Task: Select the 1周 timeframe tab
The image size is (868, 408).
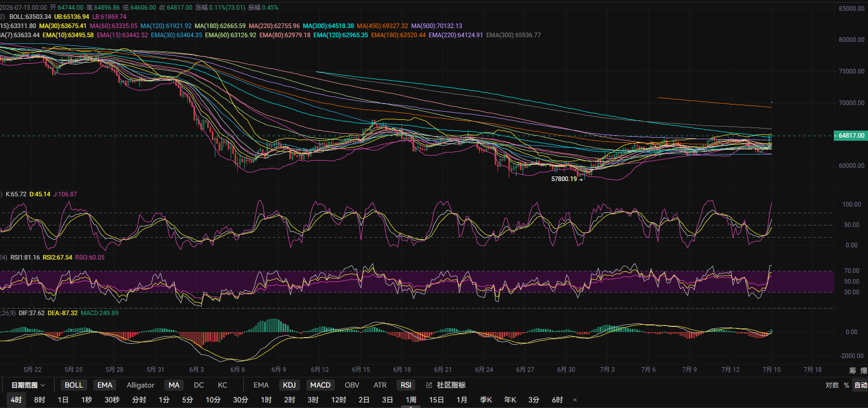Action: 411,400
